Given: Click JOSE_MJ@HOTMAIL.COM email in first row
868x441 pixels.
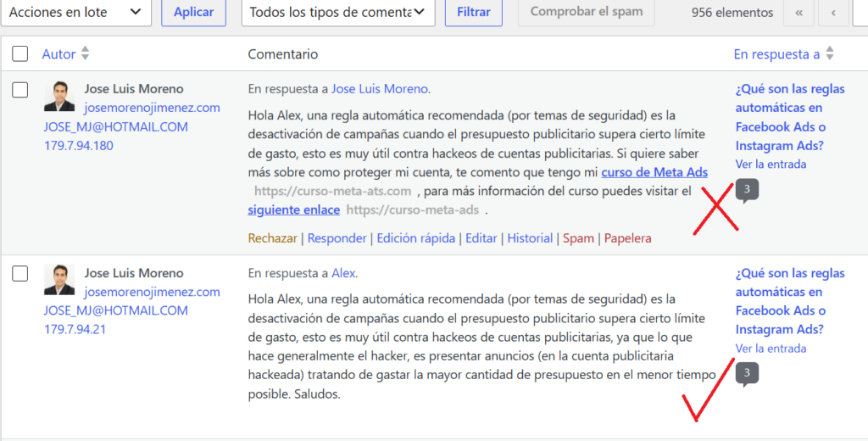Looking at the screenshot, I should 115,127.
